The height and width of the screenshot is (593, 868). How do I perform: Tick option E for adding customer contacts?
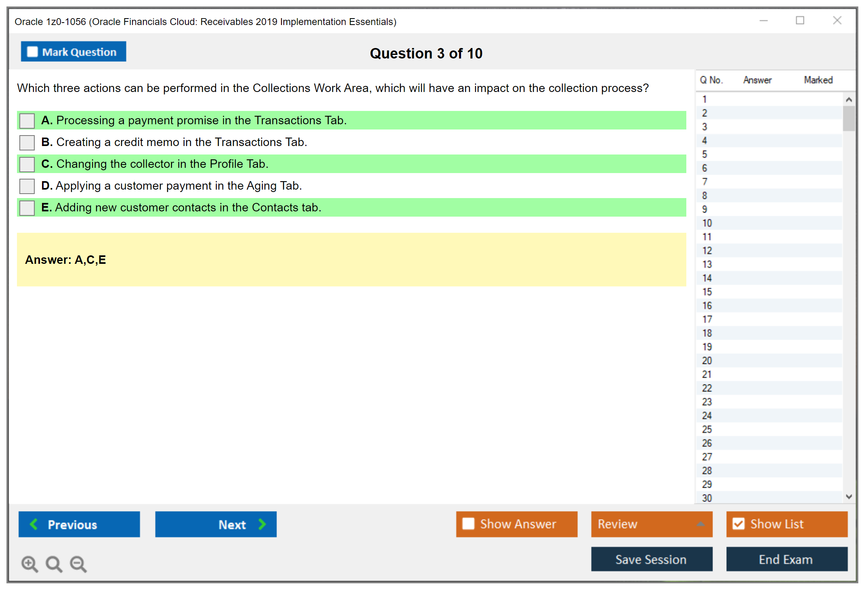click(27, 208)
